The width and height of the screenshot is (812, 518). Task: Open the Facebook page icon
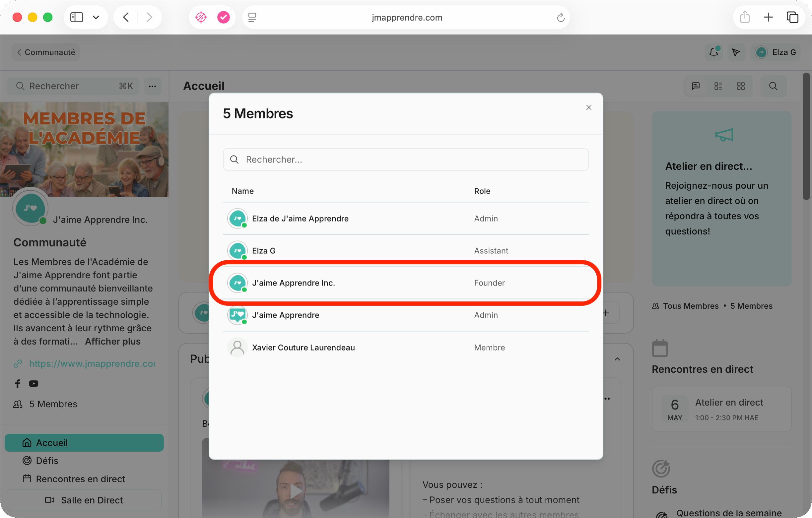click(18, 383)
